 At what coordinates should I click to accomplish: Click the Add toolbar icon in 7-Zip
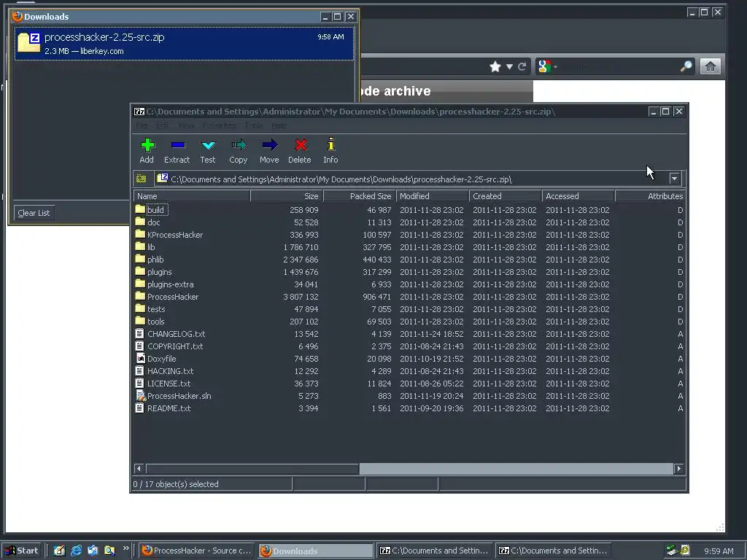pos(147,145)
